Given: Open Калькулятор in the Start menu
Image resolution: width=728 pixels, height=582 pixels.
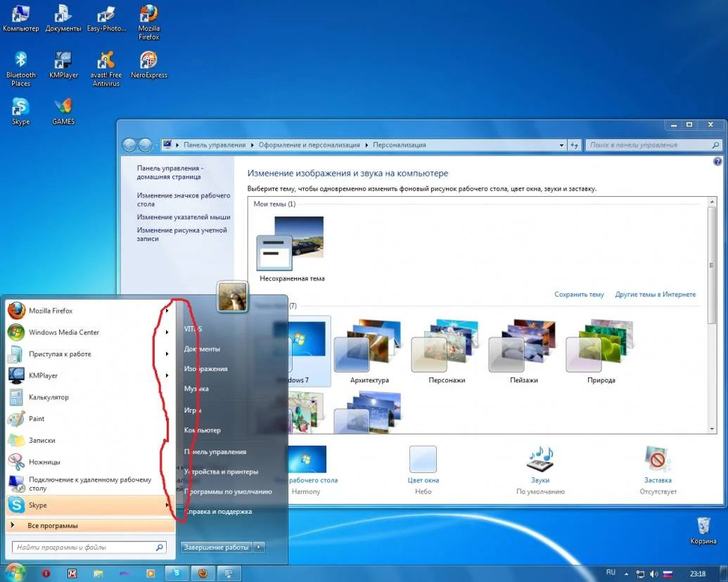Looking at the screenshot, I should (49, 397).
